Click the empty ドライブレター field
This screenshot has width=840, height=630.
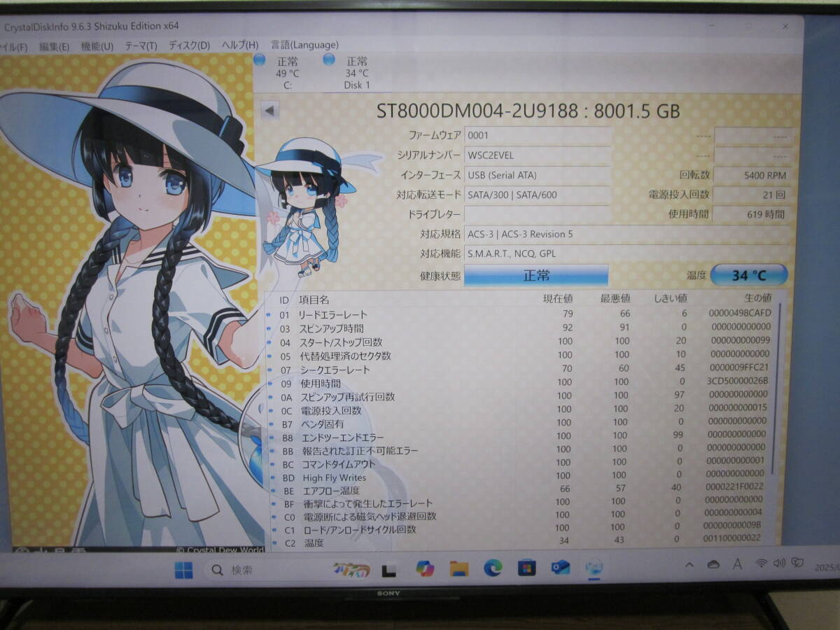click(x=538, y=214)
